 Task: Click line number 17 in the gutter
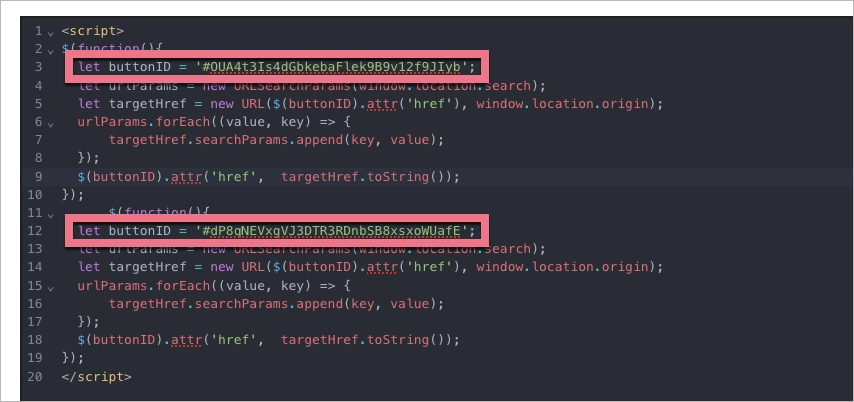coord(34,321)
